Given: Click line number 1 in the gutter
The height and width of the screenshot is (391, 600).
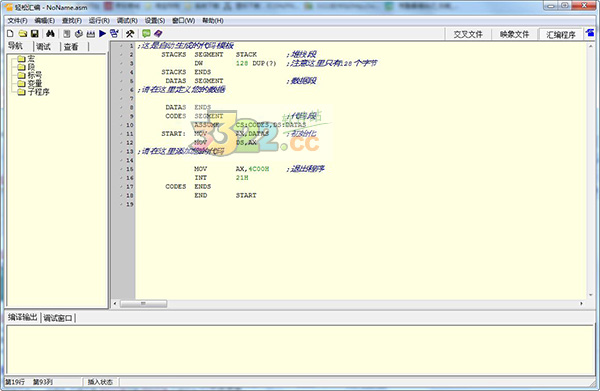Looking at the screenshot, I should (x=131, y=46).
